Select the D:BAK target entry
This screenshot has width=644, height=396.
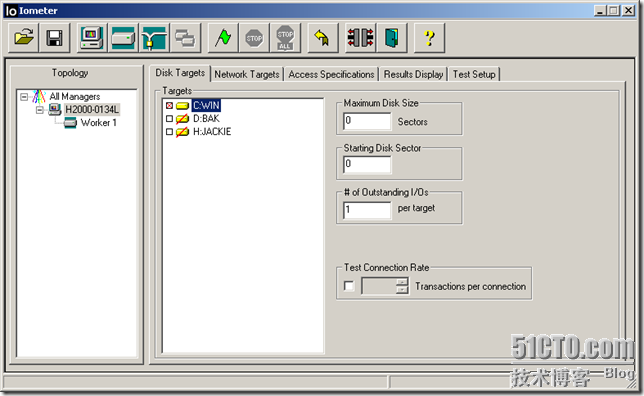(206, 119)
